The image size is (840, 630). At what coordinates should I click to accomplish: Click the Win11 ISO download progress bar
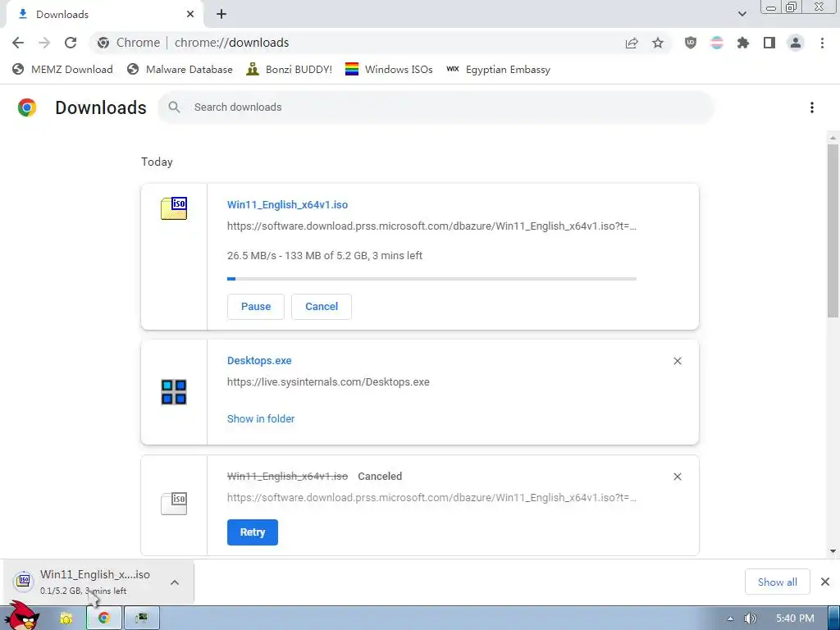[x=431, y=279]
